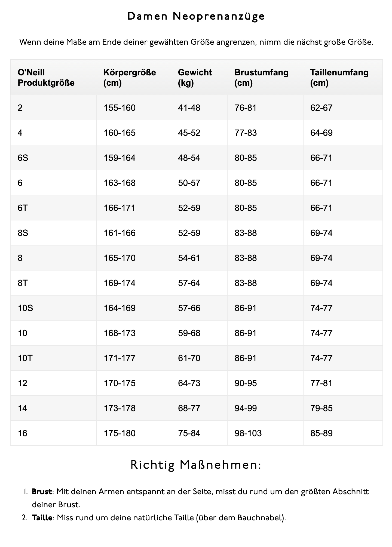
Task: Click the Gewicht (kg) column header
Action: coord(195,78)
